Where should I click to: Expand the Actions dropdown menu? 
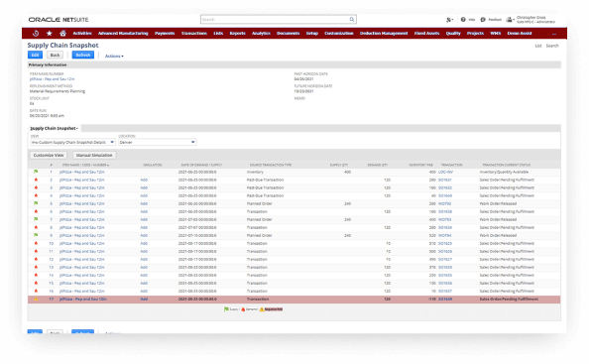point(114,56)
